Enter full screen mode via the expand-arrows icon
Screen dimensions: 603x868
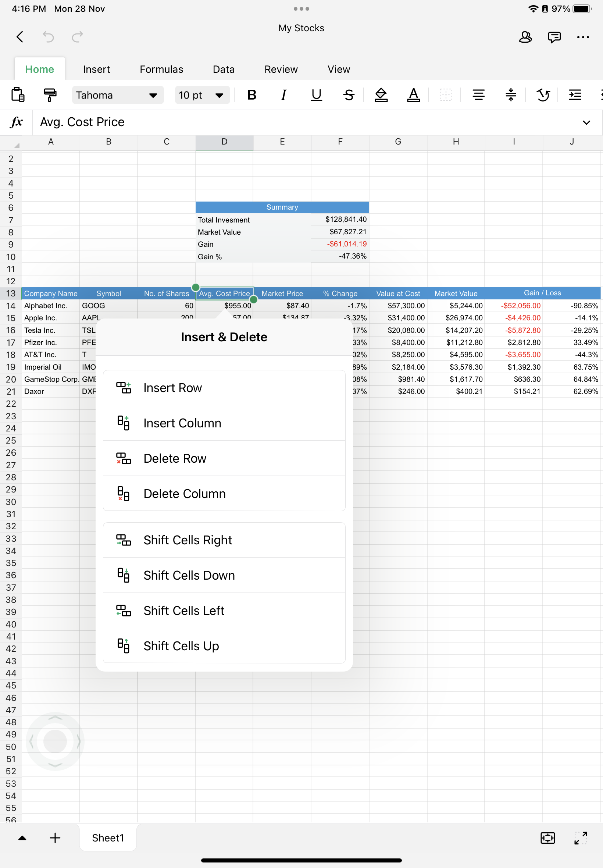pyautogui.click(x=580, y=838)
